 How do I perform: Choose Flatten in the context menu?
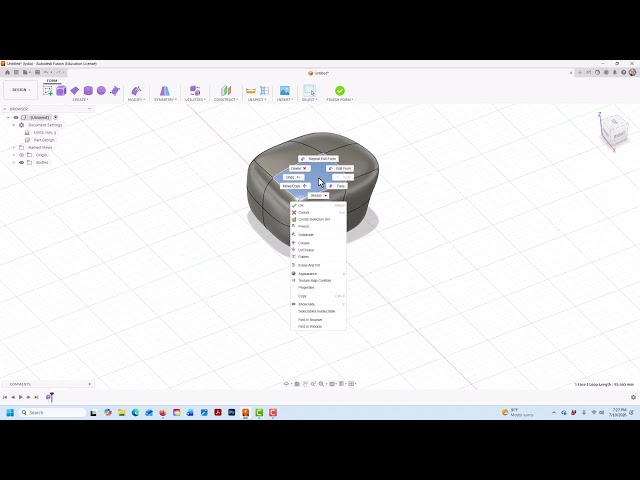point(318,257)
